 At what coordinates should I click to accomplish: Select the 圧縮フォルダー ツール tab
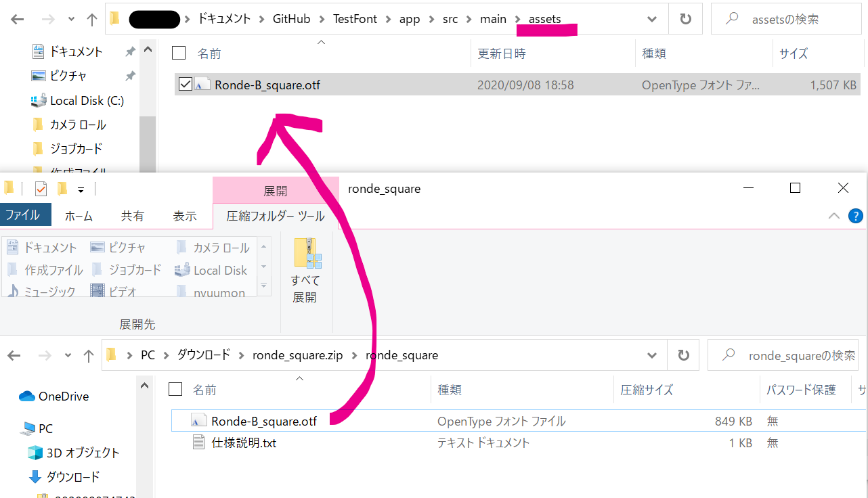coord(275,216)
